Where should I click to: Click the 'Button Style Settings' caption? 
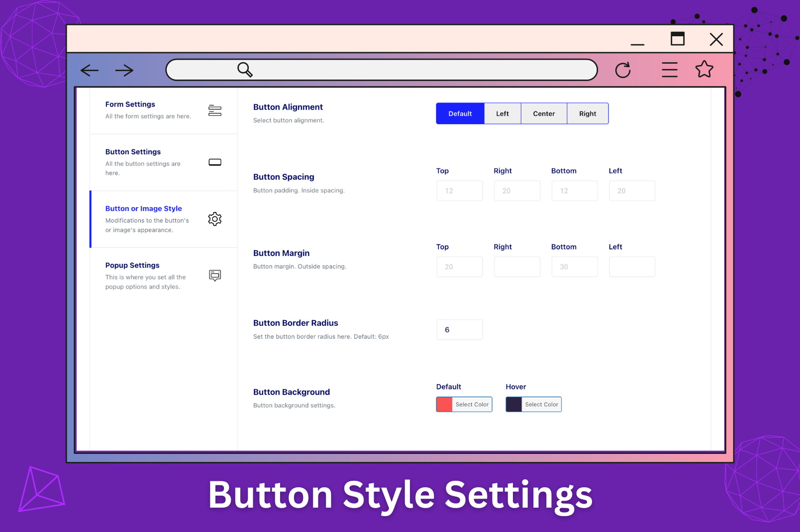coord(400,495)
